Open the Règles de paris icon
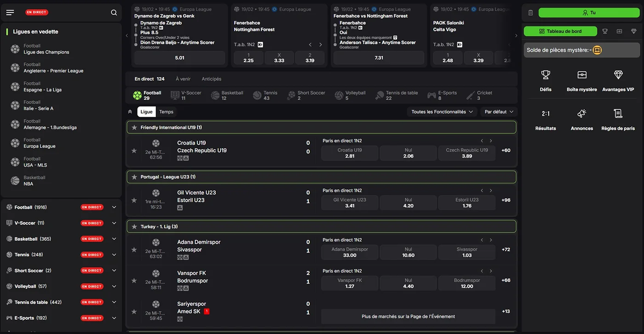The image size is (644, 334). click(618, 113)
